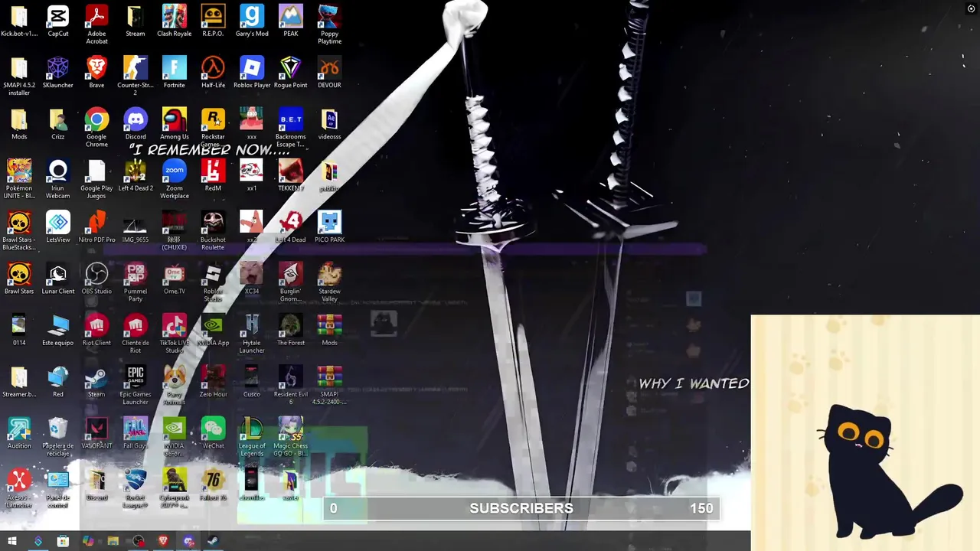Open the Fall Guys desktop shortcut
This screenshot has height=551, width=980.
pyautogui.click(x=136, y=432)
